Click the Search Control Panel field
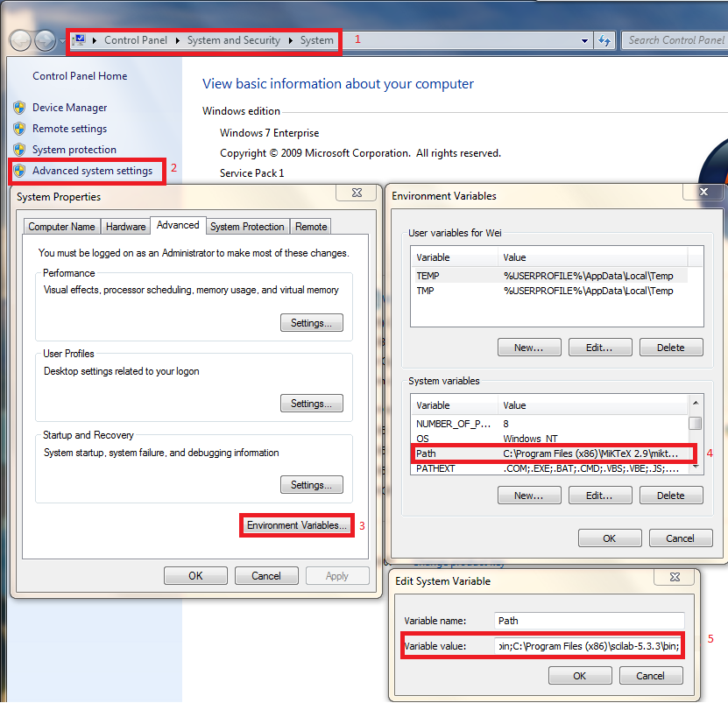This screenshot has width=728, height=703. (x=675, y=40)
